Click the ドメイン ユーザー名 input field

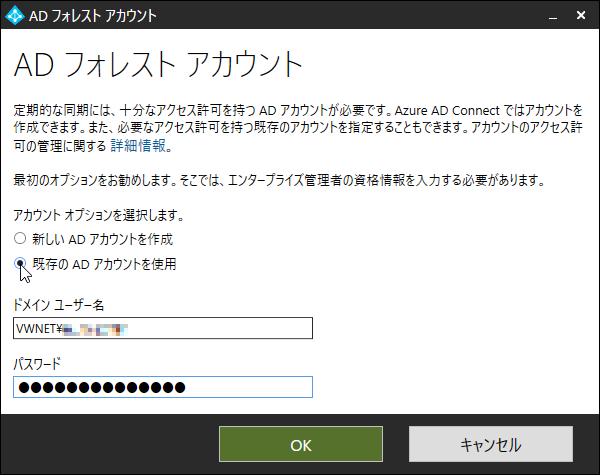tap(163, 328)
